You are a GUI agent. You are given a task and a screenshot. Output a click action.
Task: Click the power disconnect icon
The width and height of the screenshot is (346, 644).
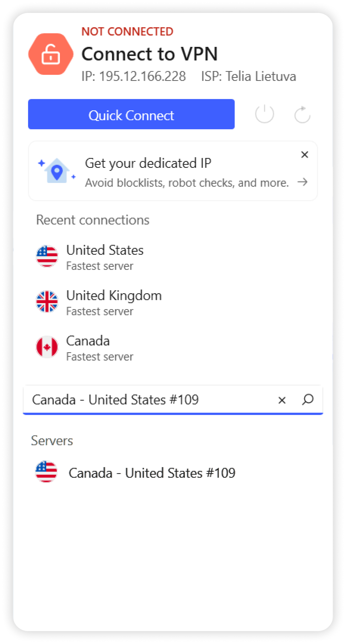264,114
